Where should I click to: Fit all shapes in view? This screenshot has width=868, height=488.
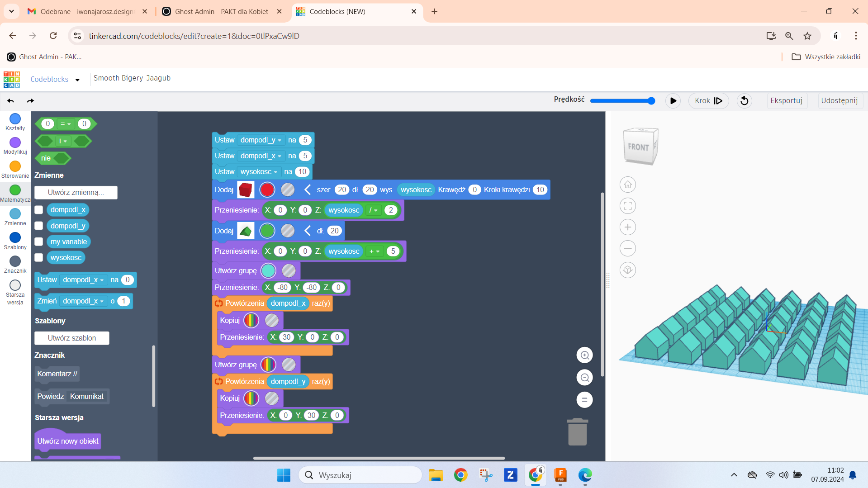628,206
